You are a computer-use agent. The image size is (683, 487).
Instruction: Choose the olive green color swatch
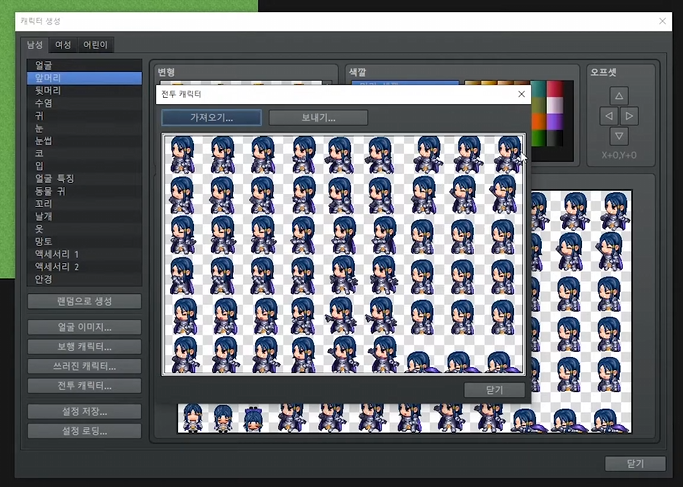tap(539, 105)
